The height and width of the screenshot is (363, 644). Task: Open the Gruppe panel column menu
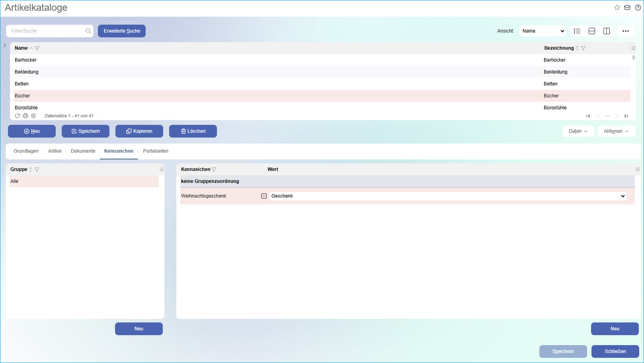click(162, 169)
